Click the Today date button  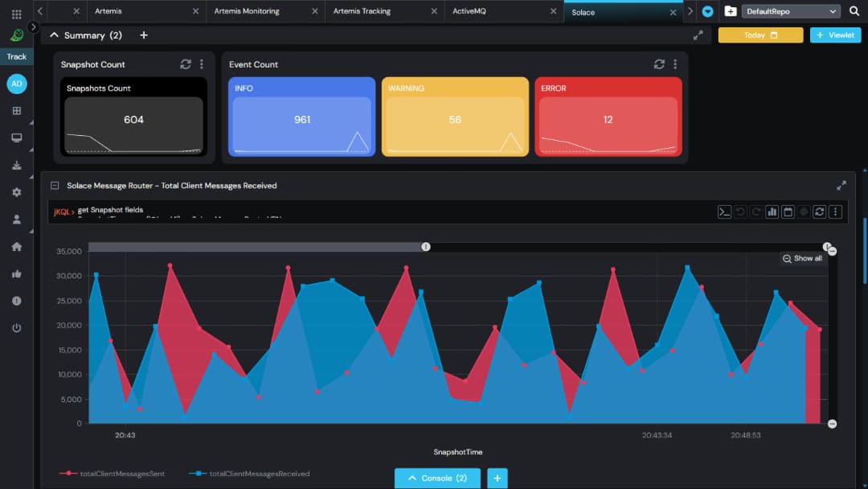[759, 35]
